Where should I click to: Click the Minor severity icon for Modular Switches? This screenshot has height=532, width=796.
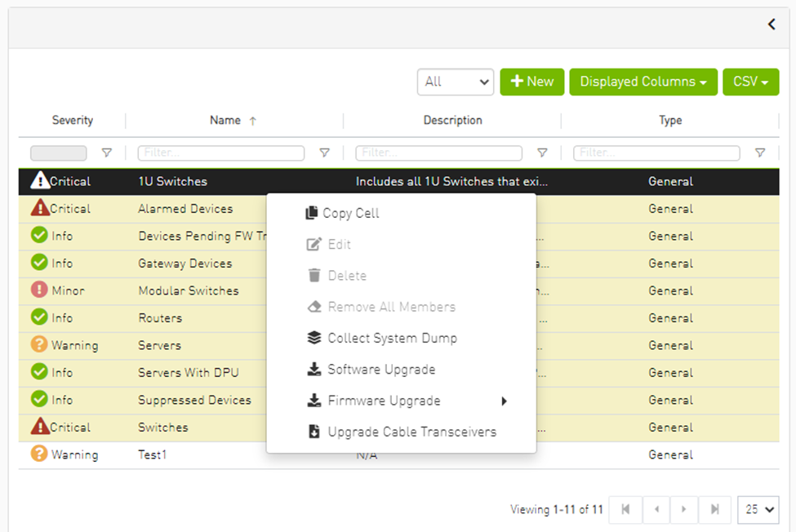[39, 290]
